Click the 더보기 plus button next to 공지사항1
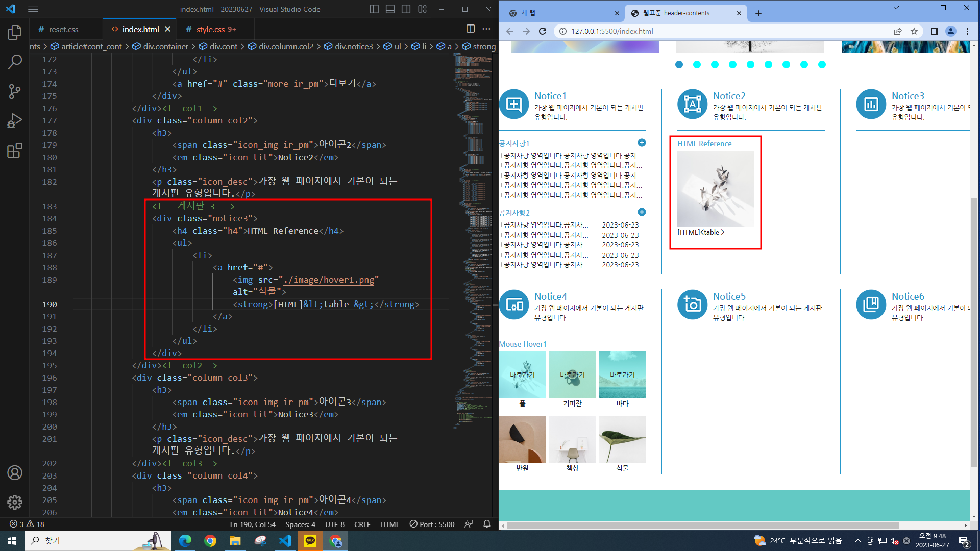The width and height of the screenshot is (980, 551). [x=642, y=143]
